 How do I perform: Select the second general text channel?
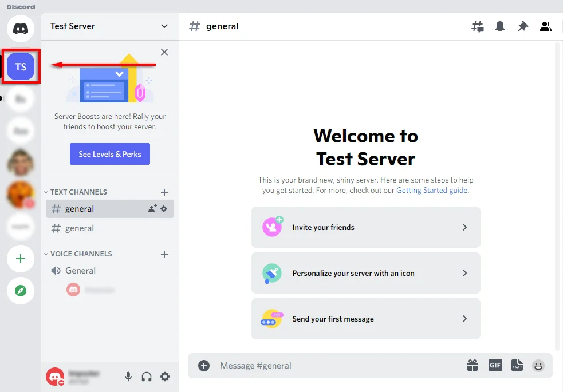(110, 228)
